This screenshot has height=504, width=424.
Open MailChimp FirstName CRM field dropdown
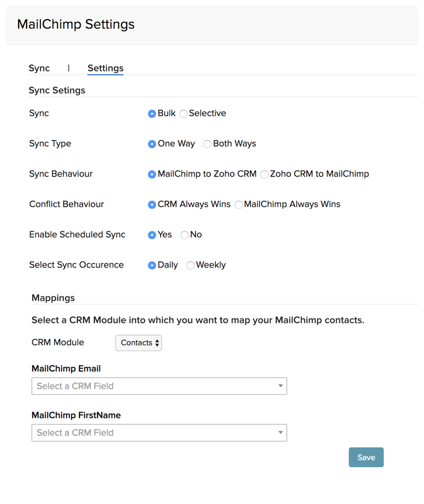click(x=159, y=432)
